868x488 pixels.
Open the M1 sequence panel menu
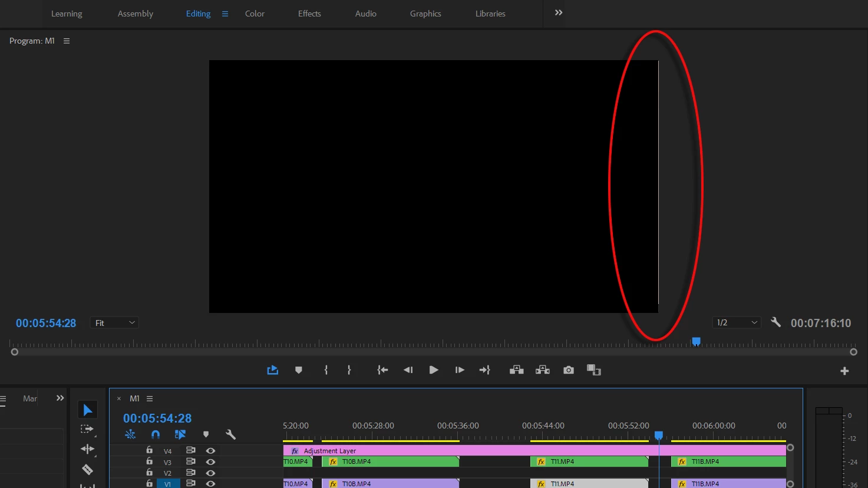[x=150, y=399]
